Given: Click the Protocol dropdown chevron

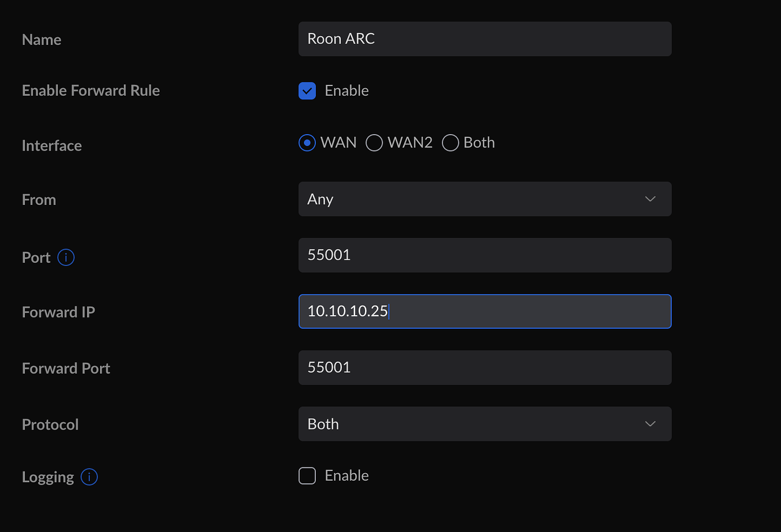Looking at the screenshot, I should (x=650, y=423).
